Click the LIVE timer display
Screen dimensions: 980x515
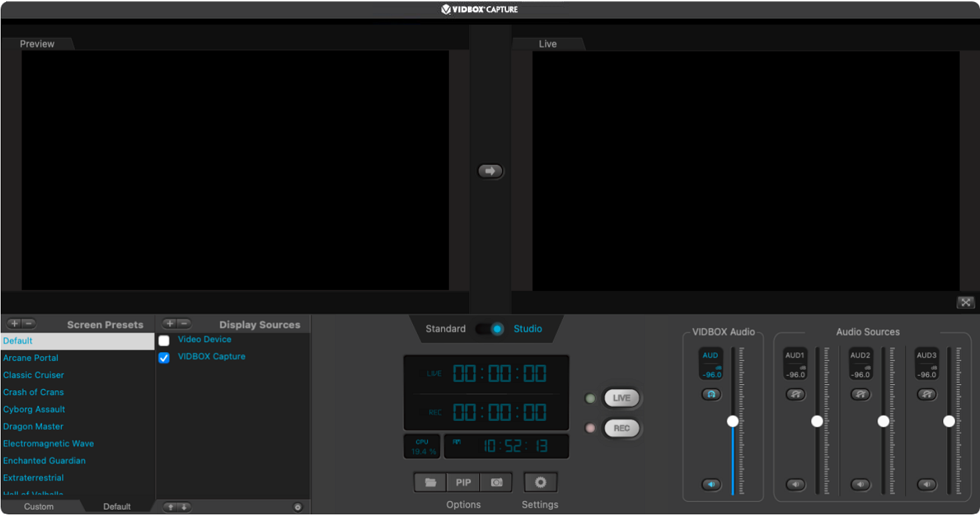click(x=499, y=374)
